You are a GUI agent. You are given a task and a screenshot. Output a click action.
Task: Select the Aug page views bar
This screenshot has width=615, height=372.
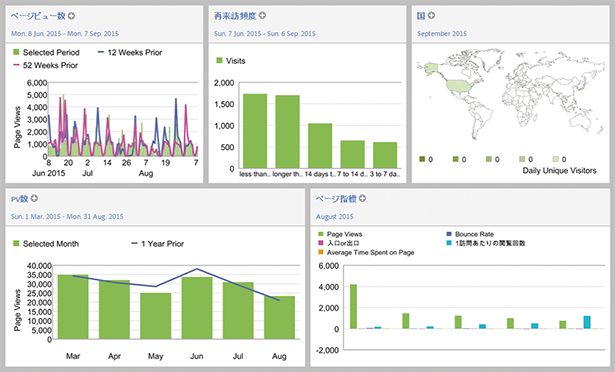279,317
